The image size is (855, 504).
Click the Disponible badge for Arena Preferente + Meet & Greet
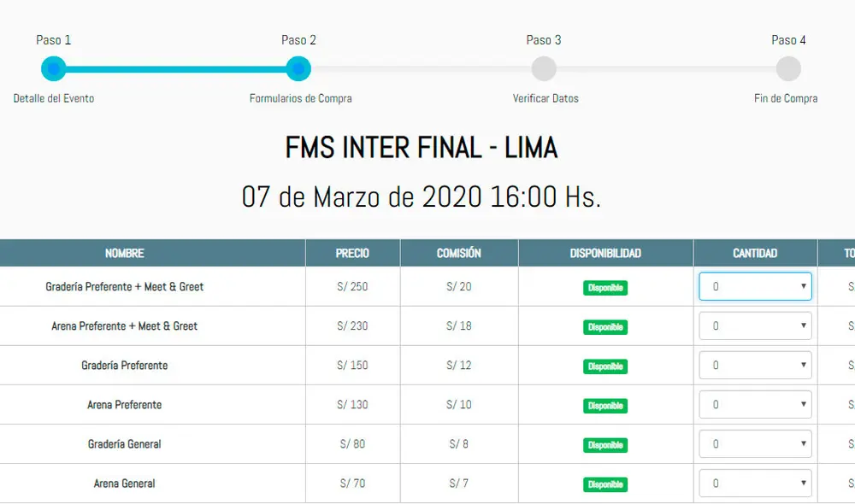click(x=605, y=326)
